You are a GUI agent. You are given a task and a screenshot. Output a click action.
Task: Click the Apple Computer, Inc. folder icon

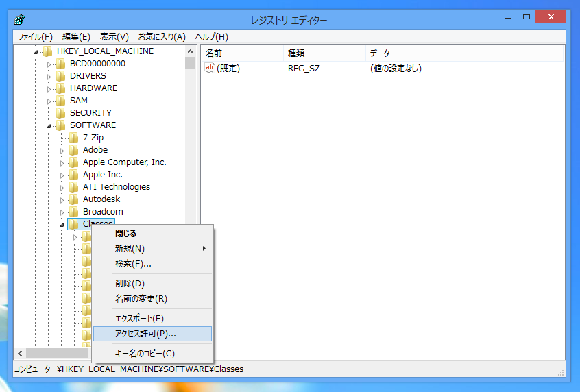click(x=73, y=162)
